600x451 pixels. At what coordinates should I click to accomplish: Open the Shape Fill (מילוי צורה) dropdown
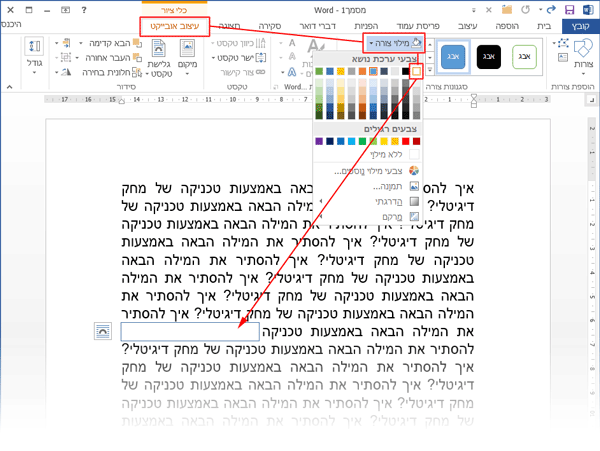[x=394, y=43]
